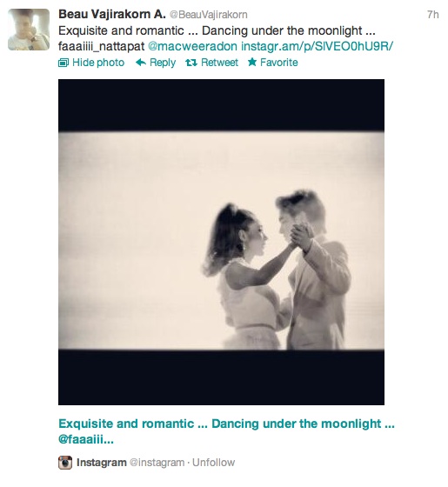Hide the photo via Hide photo text
This screenshot has width=448, height=487.
click(98, 63)
